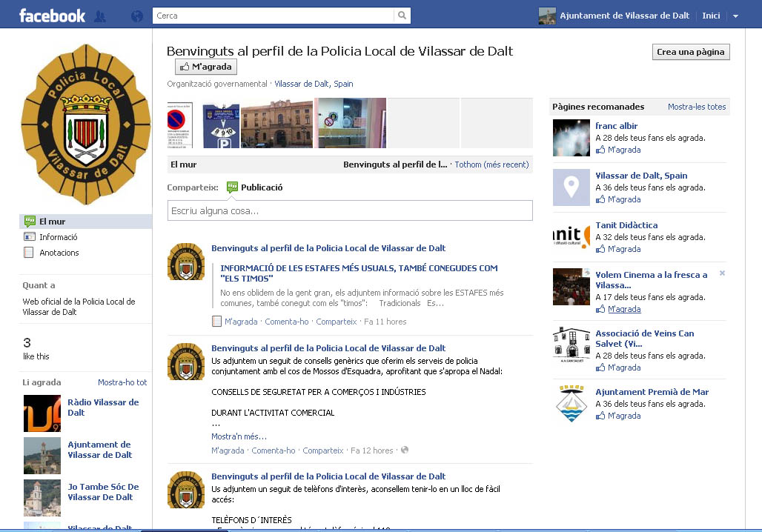The height and width of the screenshot is (532, 762).
Task: Dismiss Volem Cinema recommendation with X
Action: [722, 273]
